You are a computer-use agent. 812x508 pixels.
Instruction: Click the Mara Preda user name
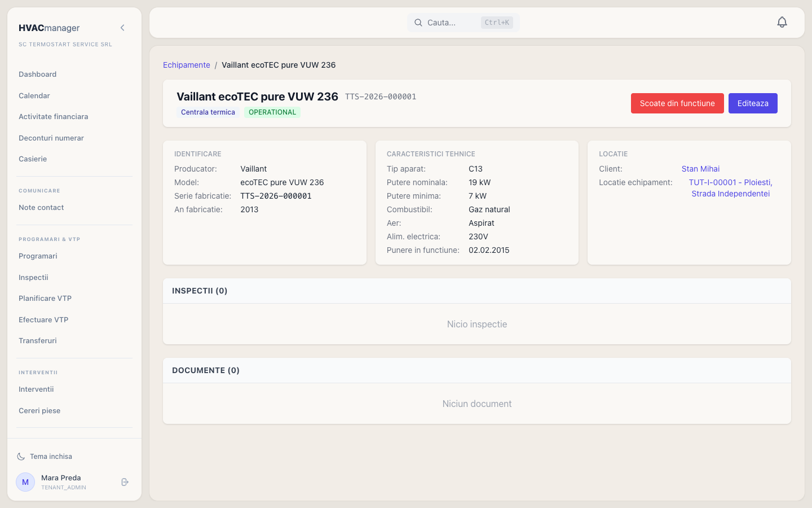point(61,478)
